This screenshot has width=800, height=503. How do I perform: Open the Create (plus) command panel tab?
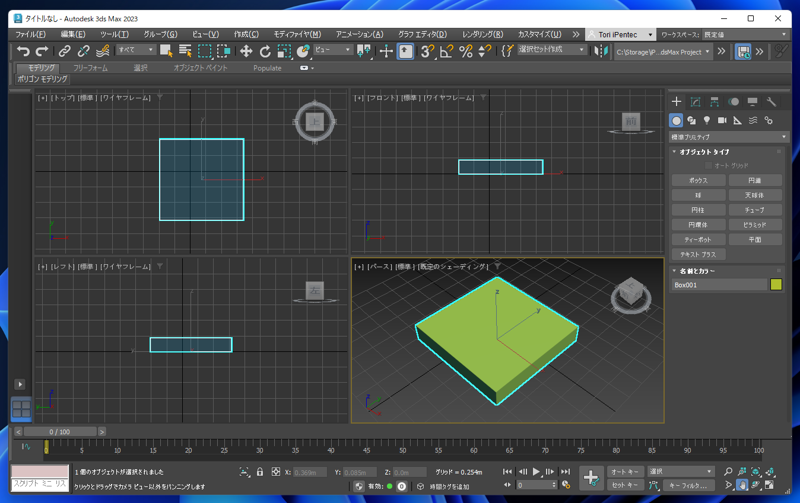tap(677, 102)
